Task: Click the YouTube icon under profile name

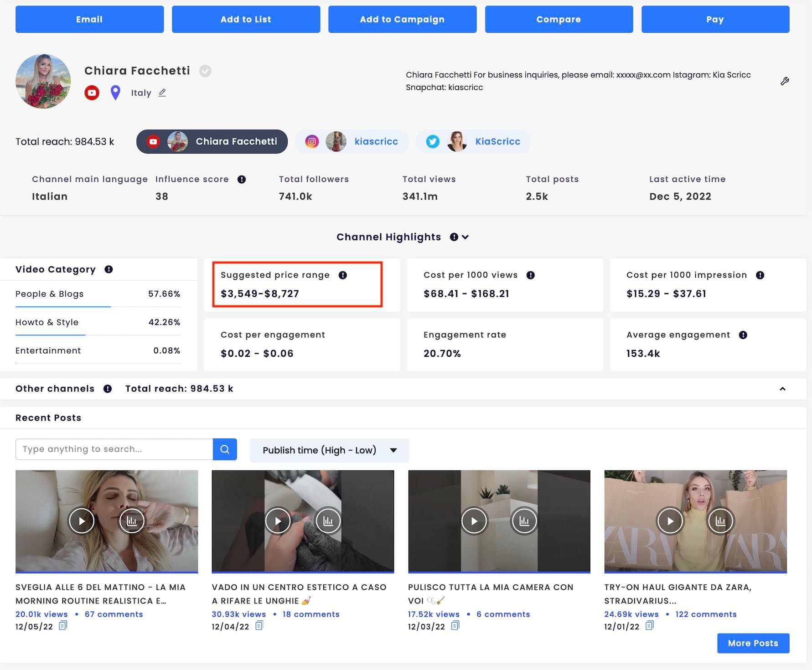Action: (x=92, y=93)
